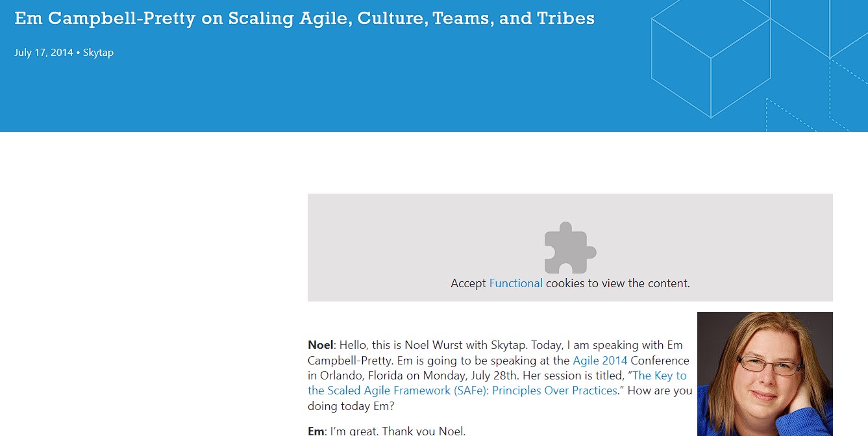Open the Skytap link below the title
The image size is (868, 436).
tap(98, 53)
